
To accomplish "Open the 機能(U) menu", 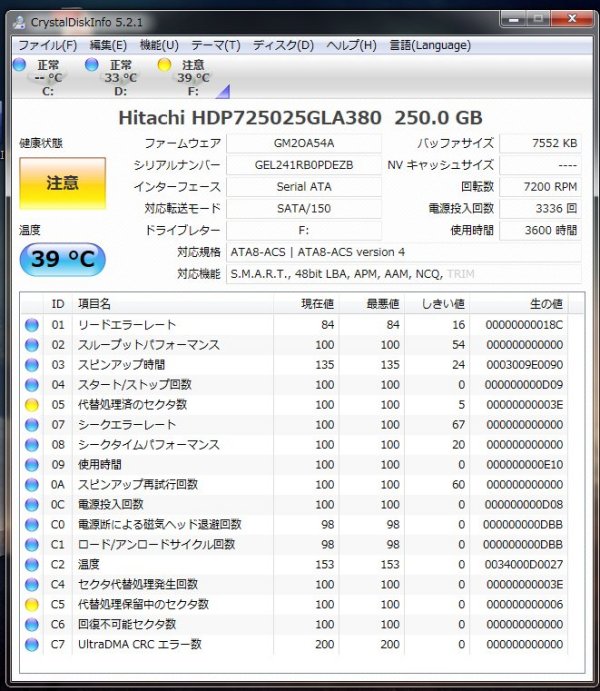I will pos(159,45).
